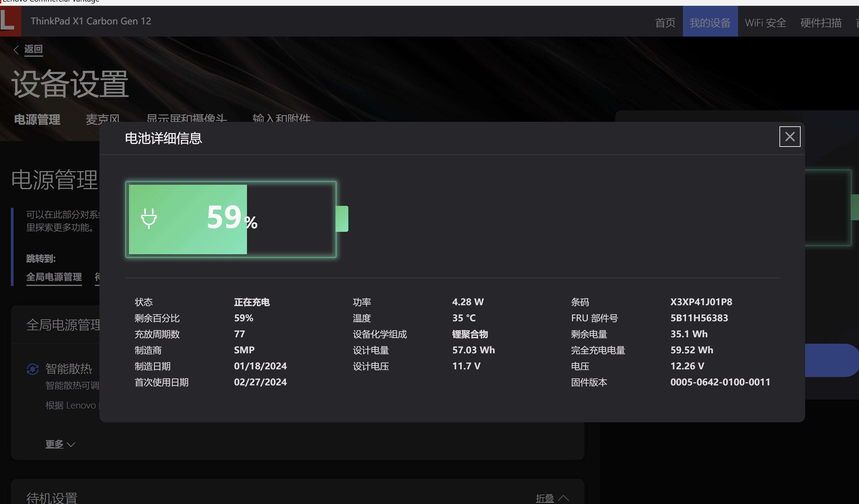The image size is (859, 504).
Task: Click the design voltage 11.7 V
Action: tap(466, 366)
